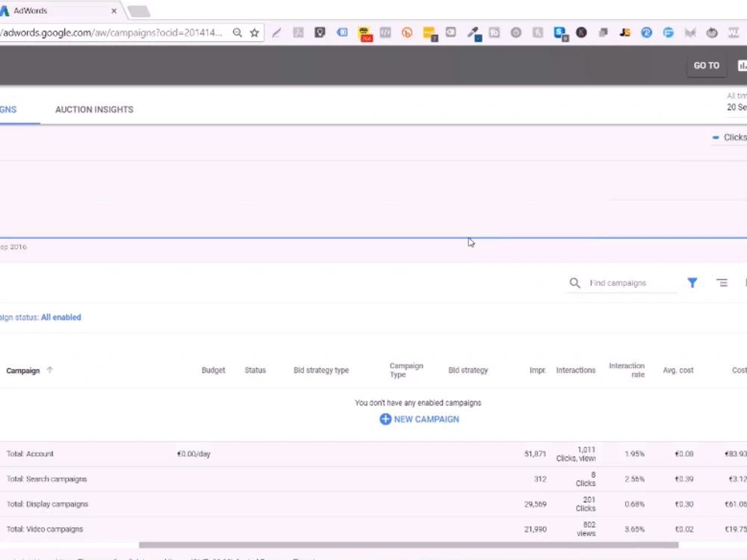Open the blue S extension with badge
This screenshot has height=560, width=747.
560,34
